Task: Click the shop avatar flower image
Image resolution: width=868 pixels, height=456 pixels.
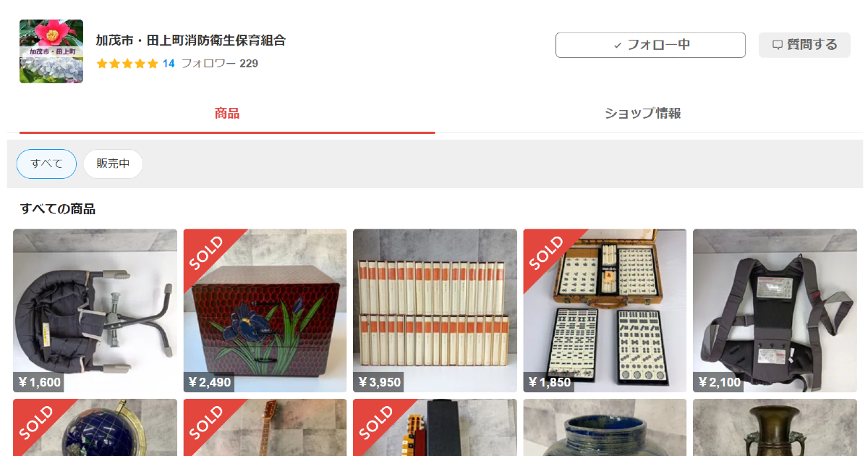Action: coord(51,51)
